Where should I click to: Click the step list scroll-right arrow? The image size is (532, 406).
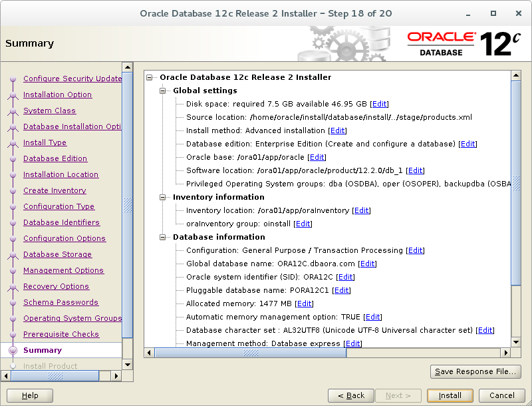[x=116, y=376]
